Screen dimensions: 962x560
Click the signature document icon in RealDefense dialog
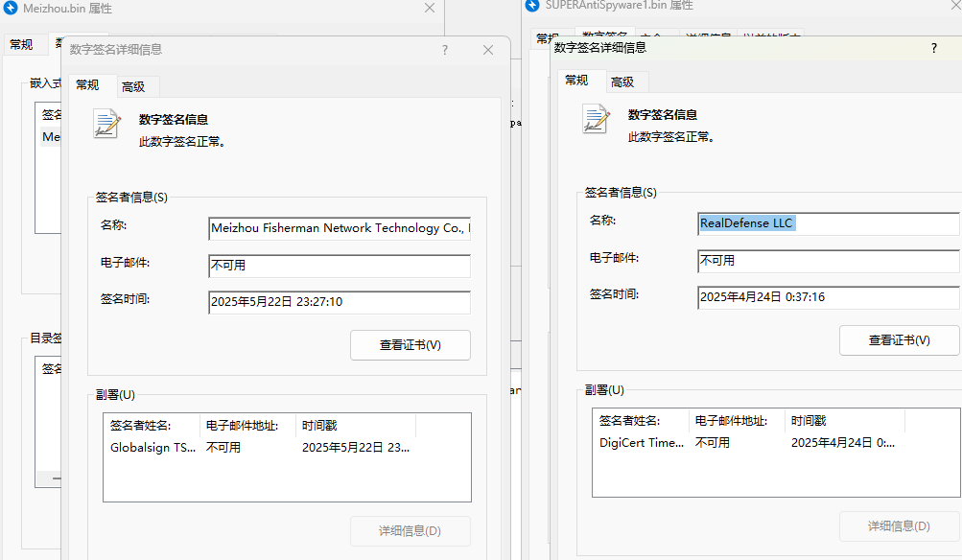click(597, 118)
